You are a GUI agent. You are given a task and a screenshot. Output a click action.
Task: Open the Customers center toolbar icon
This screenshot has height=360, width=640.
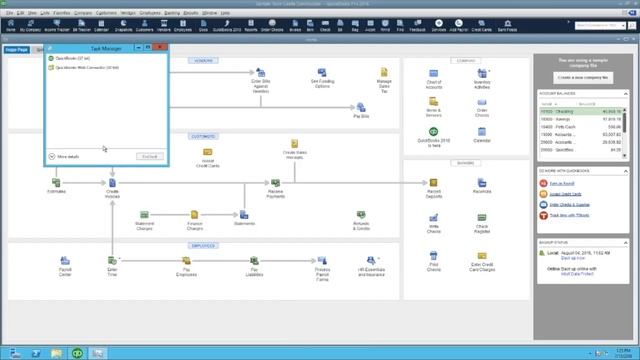144,25
